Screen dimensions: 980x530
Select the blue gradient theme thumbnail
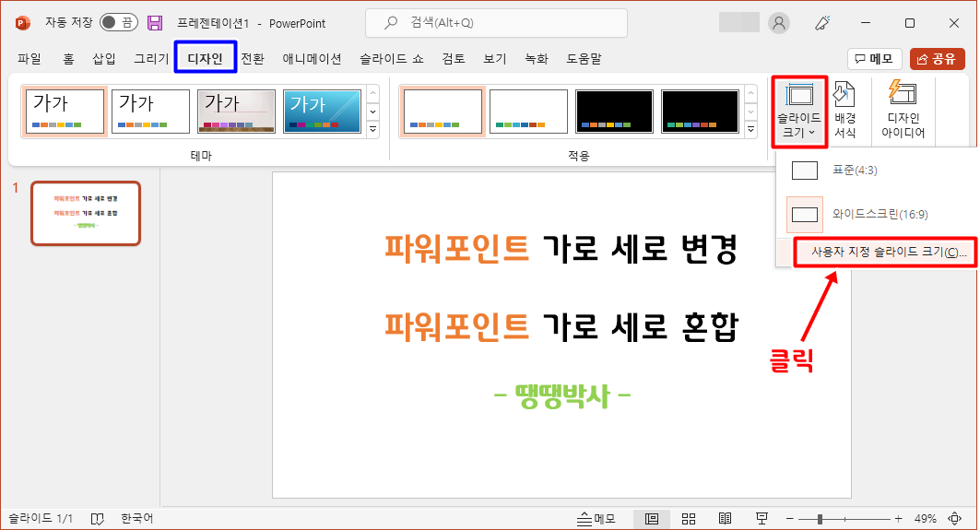tap(322, 112)
